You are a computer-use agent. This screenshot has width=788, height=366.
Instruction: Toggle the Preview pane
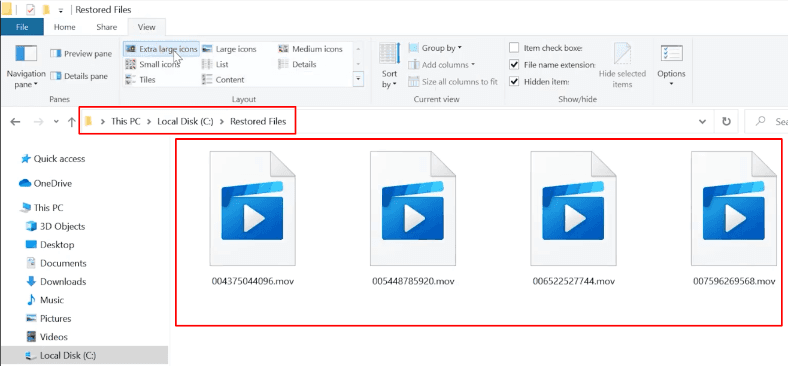pyautogui.click(x=81, y=54)
